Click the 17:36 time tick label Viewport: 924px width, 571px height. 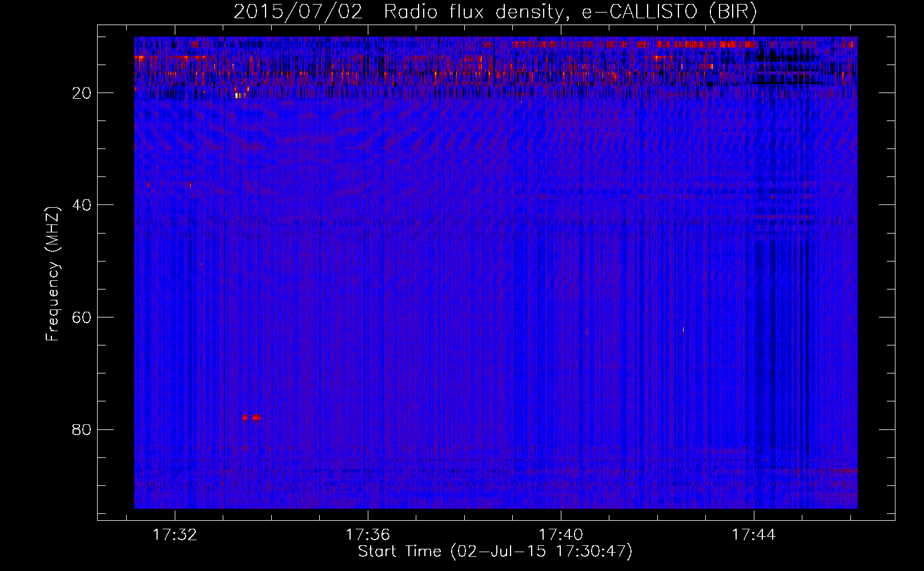coord(368,534)
